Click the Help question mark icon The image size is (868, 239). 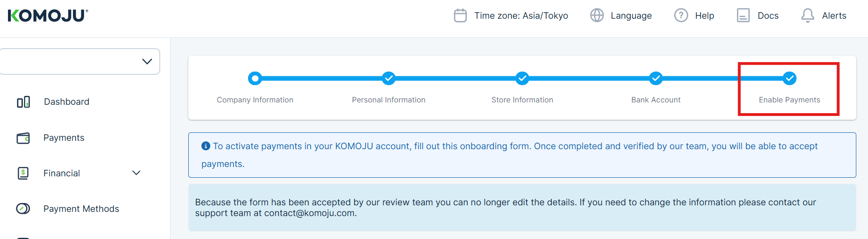point(681,15)
